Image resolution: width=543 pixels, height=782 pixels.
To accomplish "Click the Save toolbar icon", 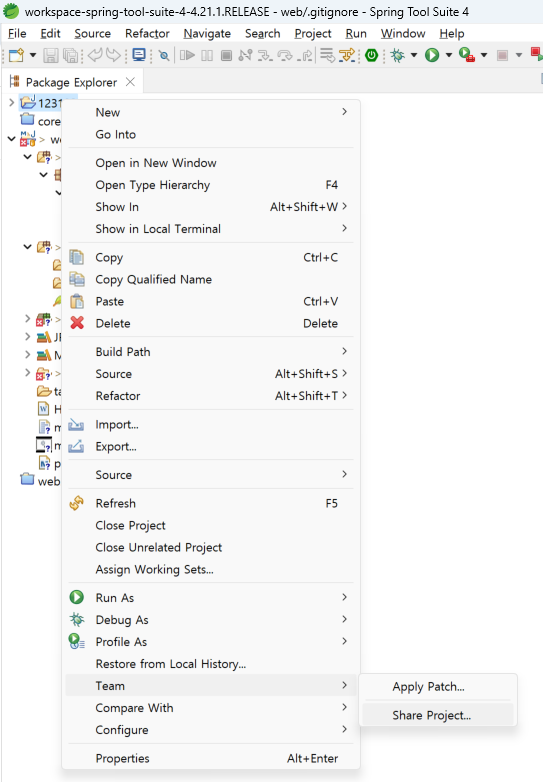I will (50, 55).
